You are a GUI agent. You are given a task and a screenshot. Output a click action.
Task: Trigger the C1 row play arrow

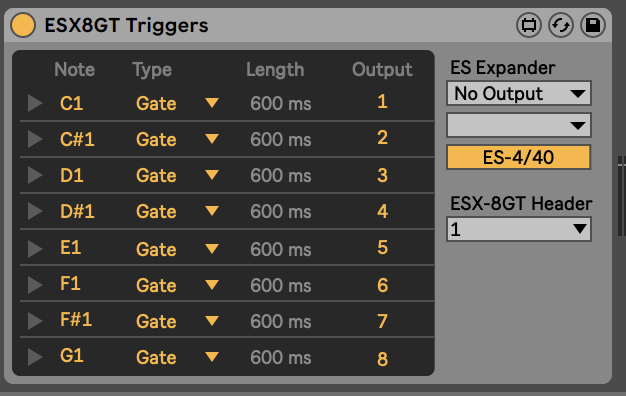35,103
